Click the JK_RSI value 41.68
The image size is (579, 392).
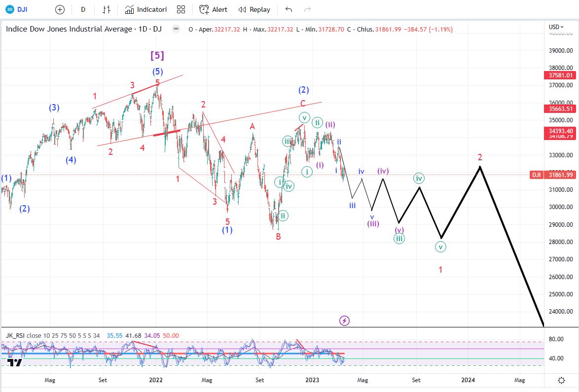coord(133,335)
